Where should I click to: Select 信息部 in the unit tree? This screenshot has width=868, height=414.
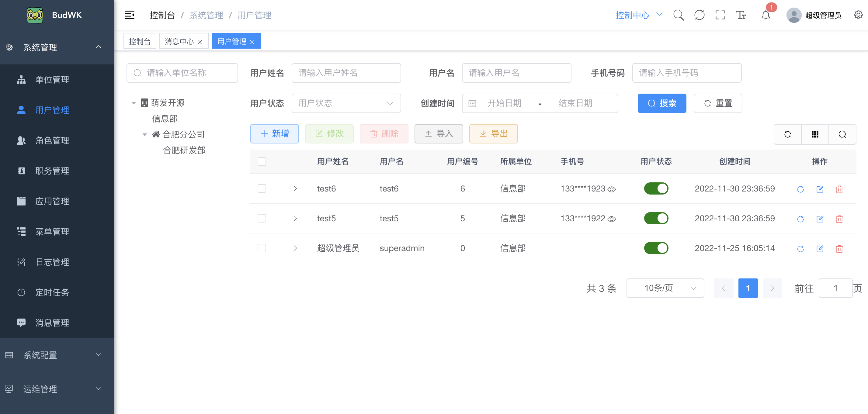(165, 119)
